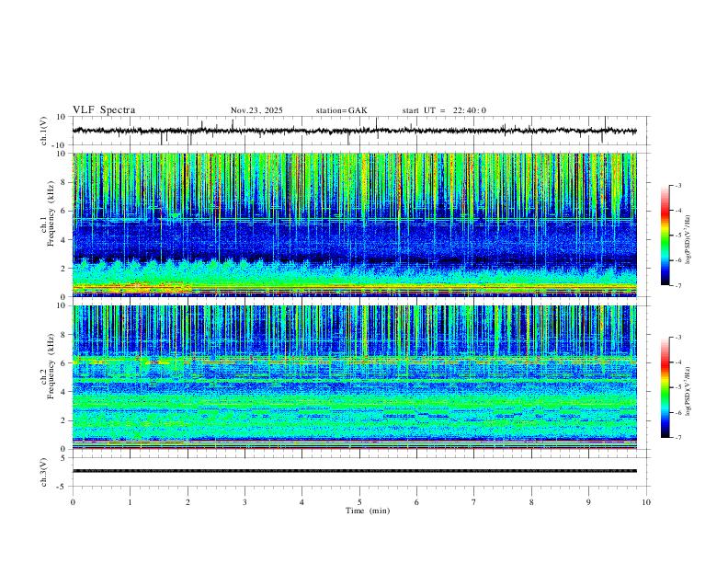Click the '10' tick on the time axis
The width and height of the screenshot is (728, 563).
coord(646,502)
